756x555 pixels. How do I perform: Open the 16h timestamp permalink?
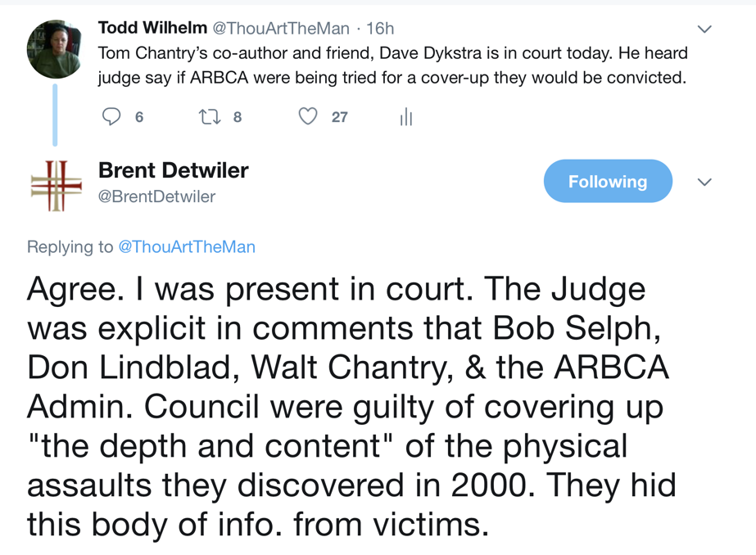pyautogui.click(x=380, y=29)
